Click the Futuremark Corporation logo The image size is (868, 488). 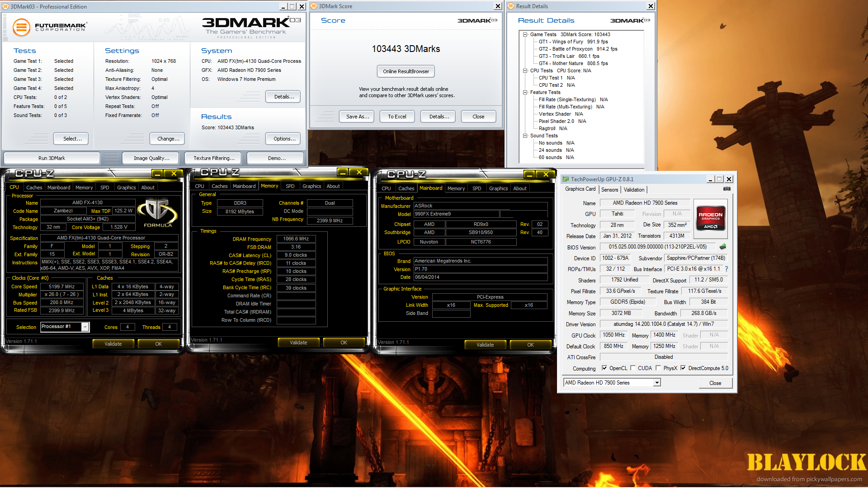click(x=50, y=28)
